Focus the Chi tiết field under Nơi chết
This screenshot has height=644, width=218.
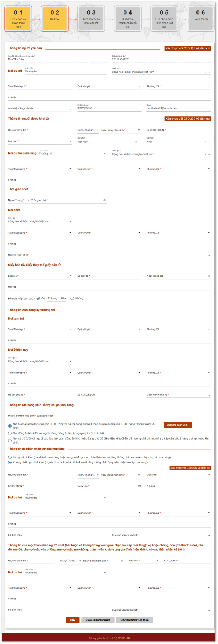pos(109,244)
